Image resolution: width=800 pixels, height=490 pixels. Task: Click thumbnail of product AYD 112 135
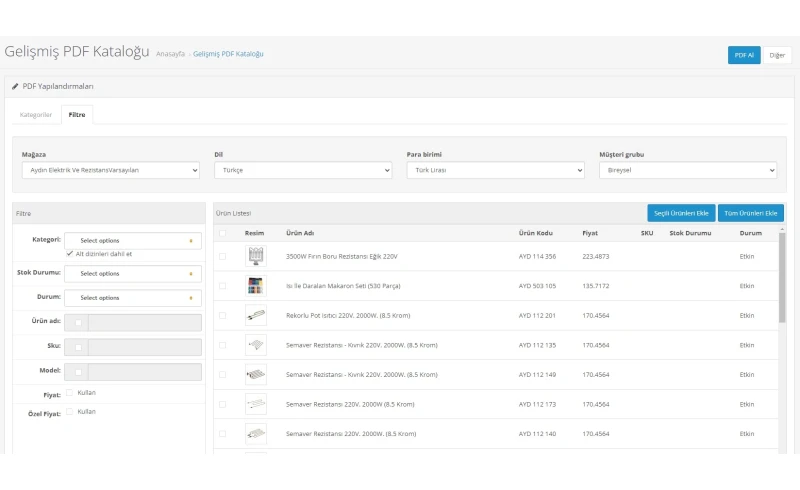tap(256, 345)
